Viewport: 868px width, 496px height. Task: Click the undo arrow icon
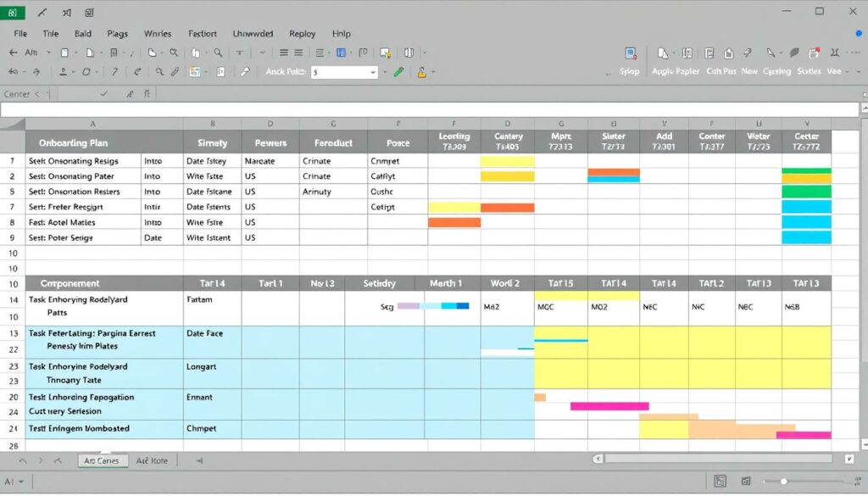click(x=14, y=72)
